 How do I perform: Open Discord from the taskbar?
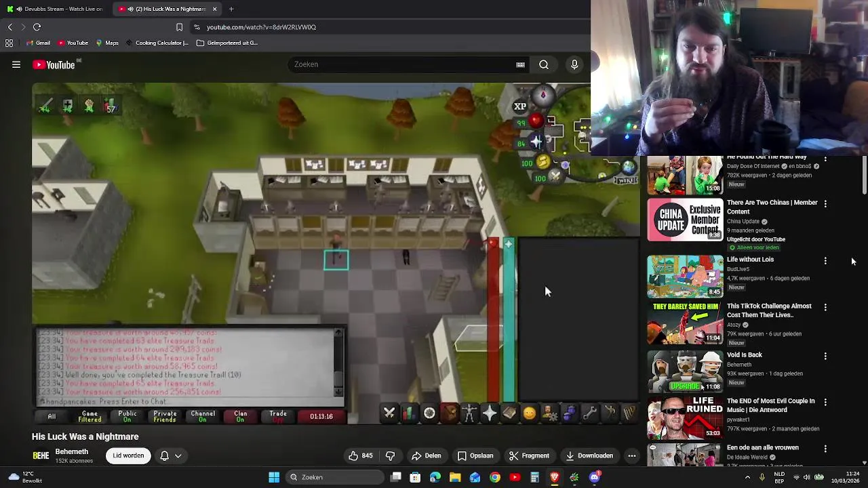click(595, 477)
